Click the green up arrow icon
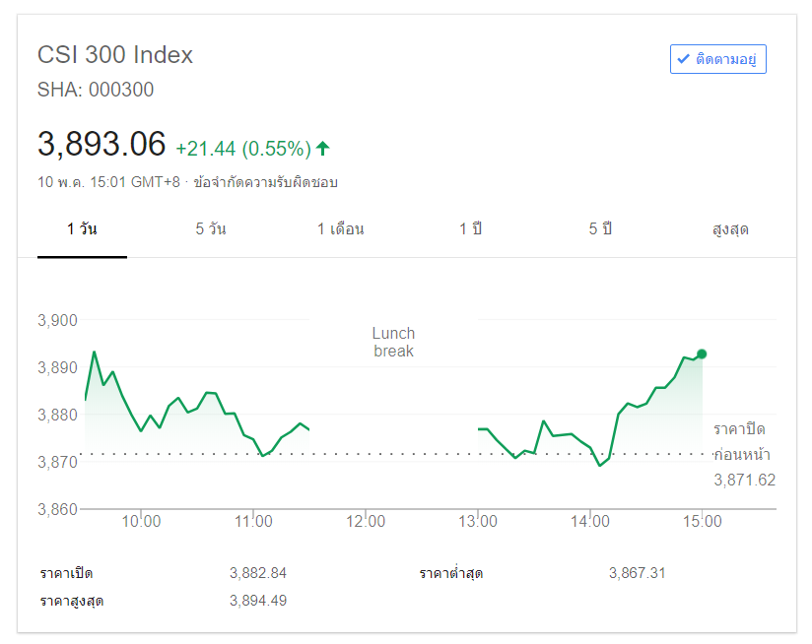The image size is (812, 644). pos(322,149)
